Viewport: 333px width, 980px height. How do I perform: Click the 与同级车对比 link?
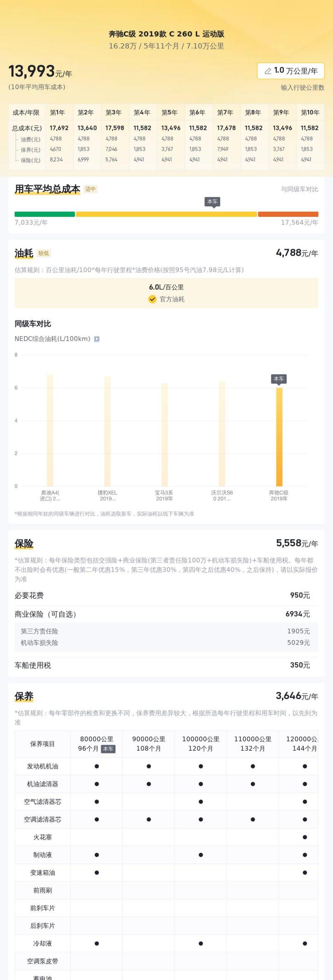coord(299,189)
